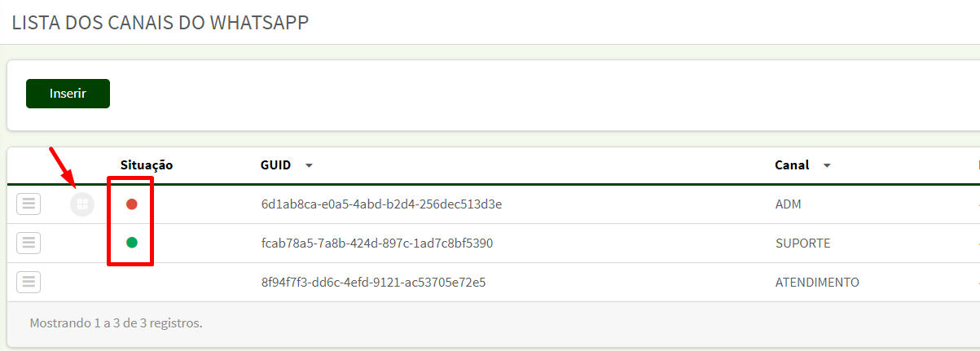980x351 pixels.
Task: Click the green status dot for SUPORTE
Action: (132, 243)
